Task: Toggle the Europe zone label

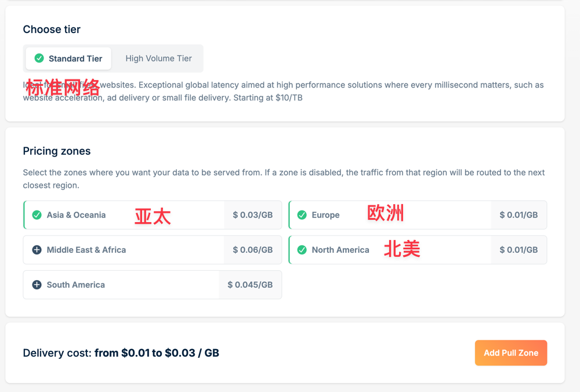Action: coord(325,215)
